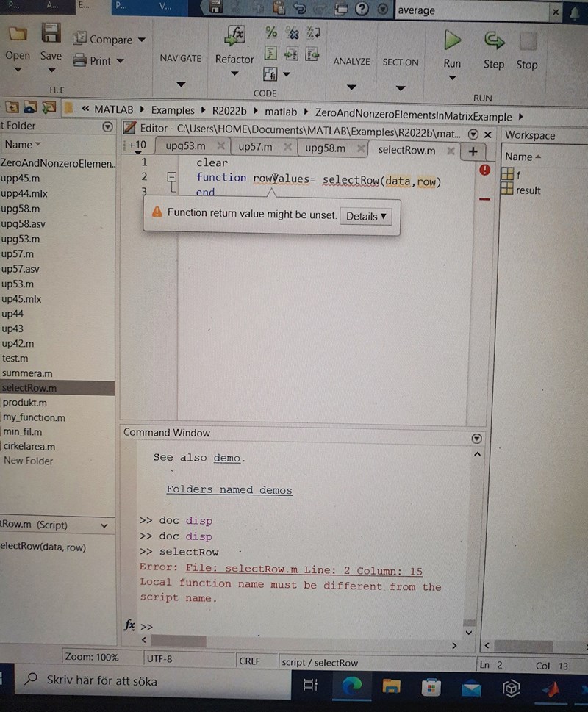The height and width of the screenshot is (712, 588).
Task: Click the green Run button
Action: click(452, 40)
